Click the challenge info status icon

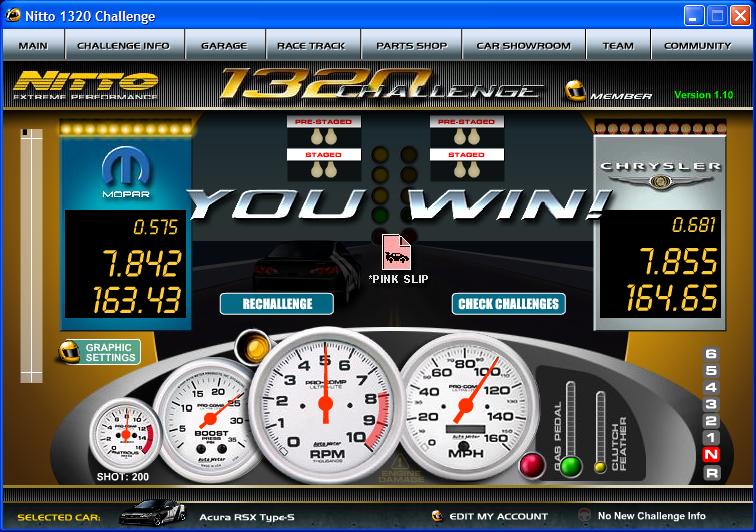click(584, 515)
